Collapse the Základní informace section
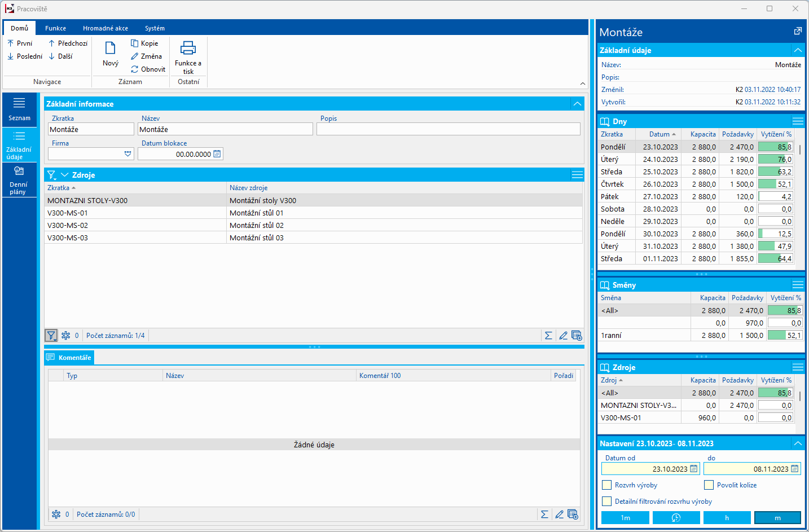809x532 pixels. (577, 104)
